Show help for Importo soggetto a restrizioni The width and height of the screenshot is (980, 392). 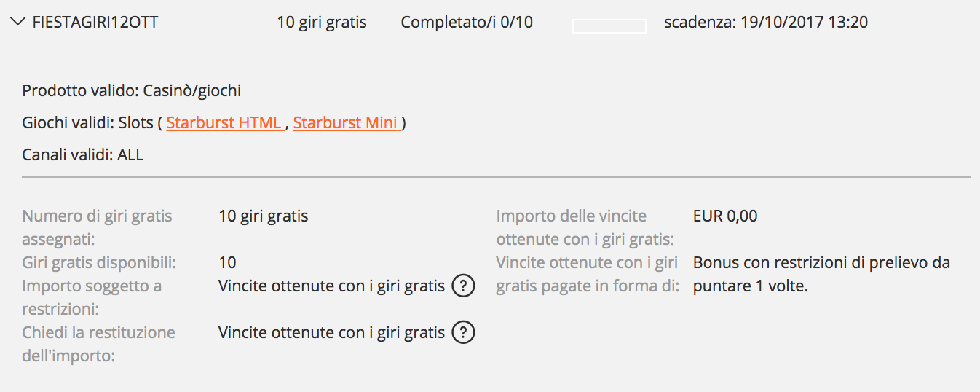click(463, 286)
